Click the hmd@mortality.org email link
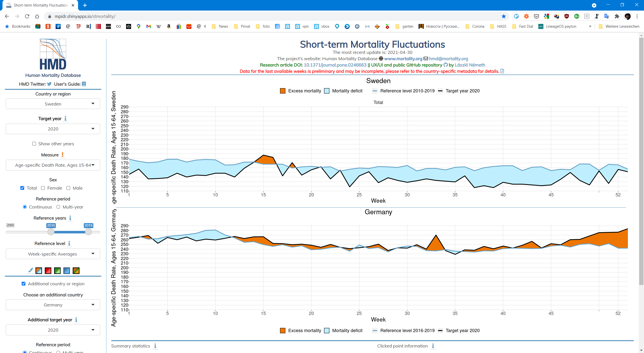 pos(449,59)
